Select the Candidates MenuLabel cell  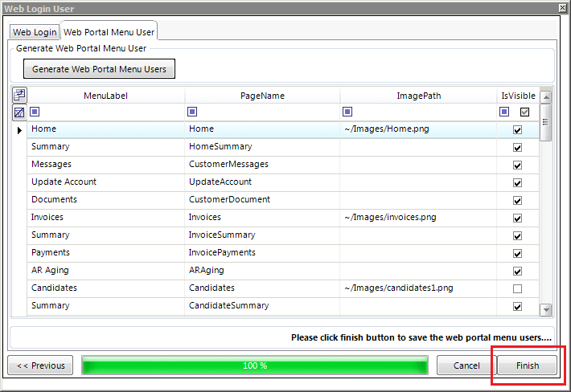pos(105,288)
